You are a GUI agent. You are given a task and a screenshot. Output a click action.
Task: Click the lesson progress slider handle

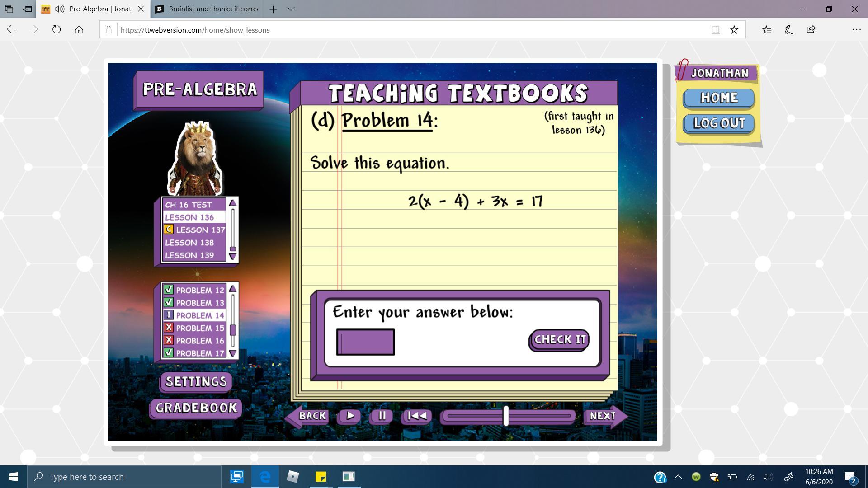pyautogui.click(x=506, y=416)
